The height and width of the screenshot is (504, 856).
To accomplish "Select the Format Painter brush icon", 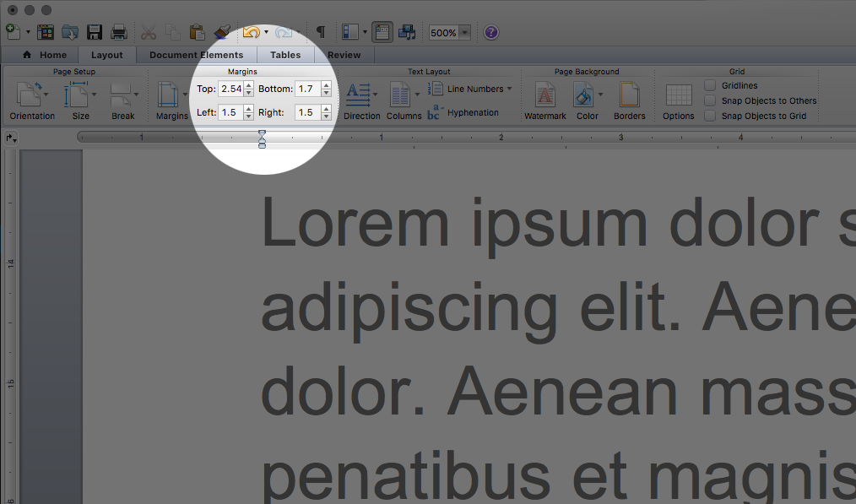I will pos(222,32).
